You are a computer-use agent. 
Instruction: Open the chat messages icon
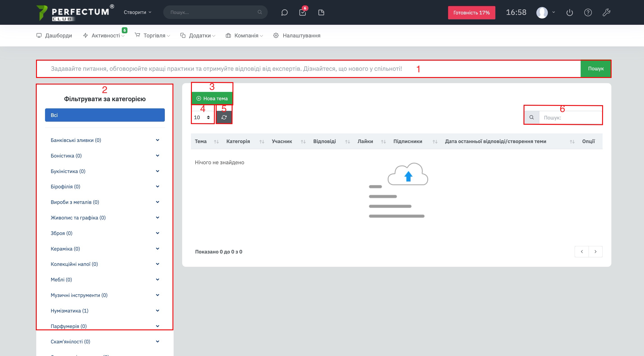coord(284,13)
